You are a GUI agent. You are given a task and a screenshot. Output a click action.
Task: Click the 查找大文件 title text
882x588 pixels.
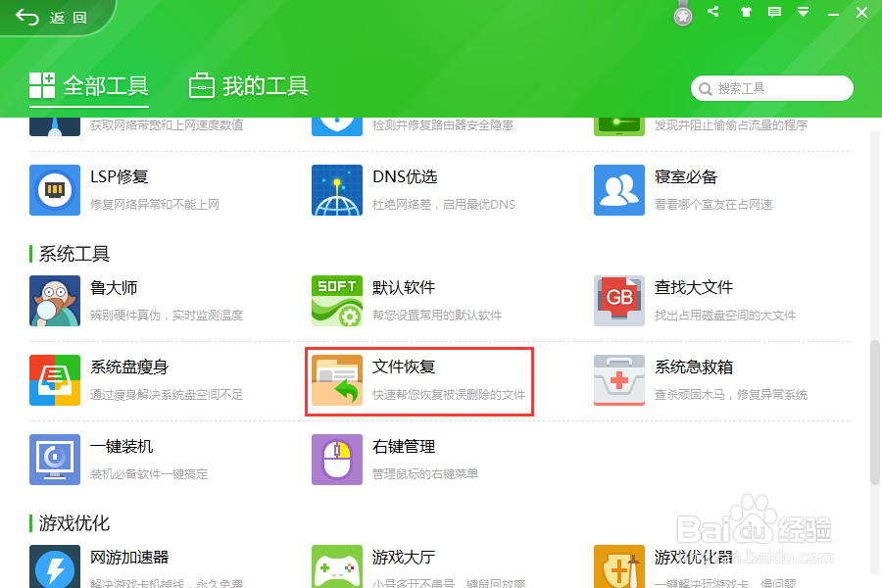point(694,287)
